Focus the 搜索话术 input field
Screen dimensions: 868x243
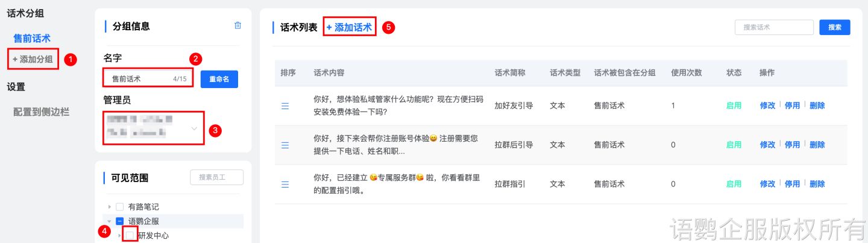tap(774, 27)
